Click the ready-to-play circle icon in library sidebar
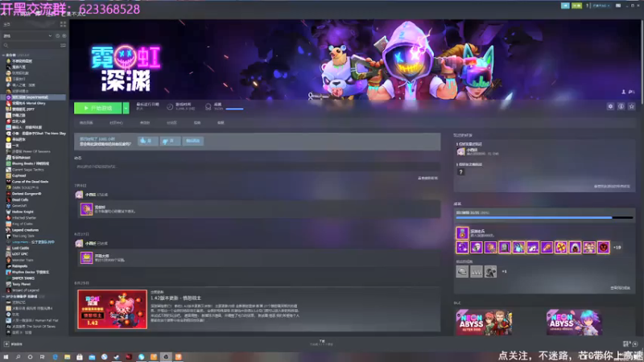 pyautogui.click(x=64, y=35)
